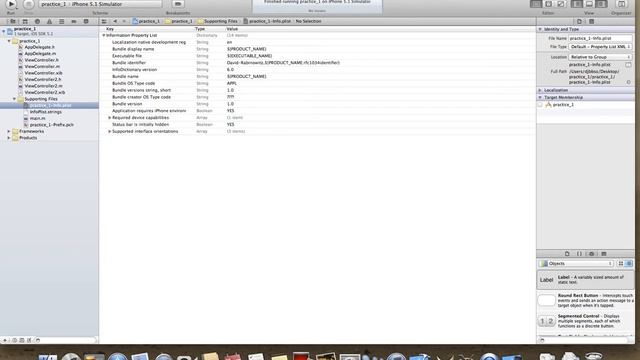Show the Debug navigator
Viewport: 640px width, 360px height.
pos(62,21)
